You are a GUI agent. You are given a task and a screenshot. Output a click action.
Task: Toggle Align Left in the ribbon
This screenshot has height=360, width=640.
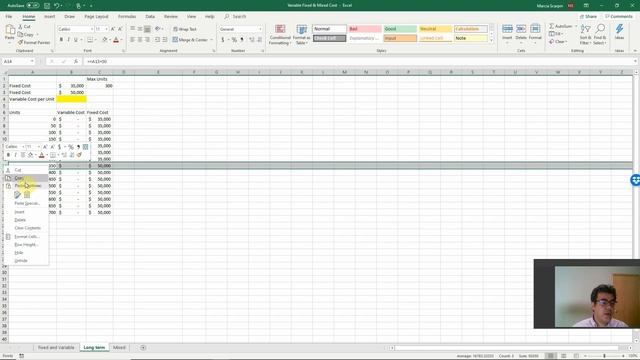click(133, 40)
